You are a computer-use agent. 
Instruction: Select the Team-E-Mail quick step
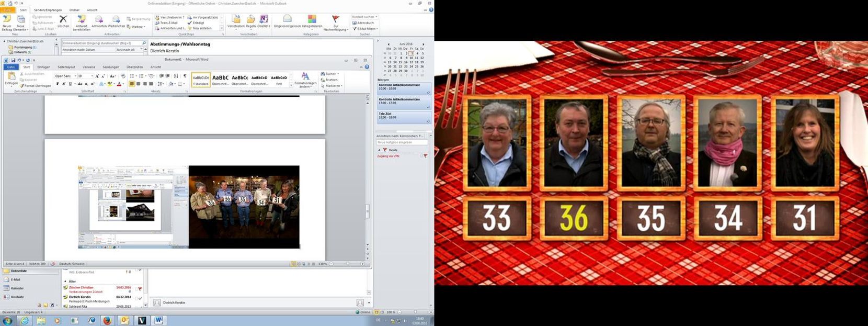(x=166, y=23)
